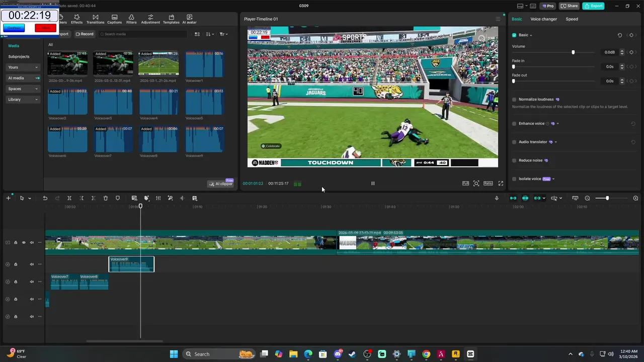Hide the main video track
The image size is (644, 362).
click(x=23, y=242)
